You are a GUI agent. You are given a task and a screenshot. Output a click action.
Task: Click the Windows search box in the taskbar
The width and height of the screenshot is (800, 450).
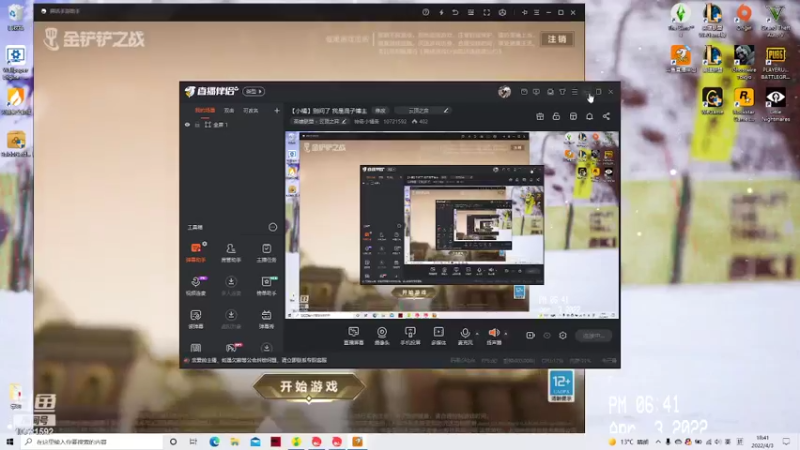(x=92, y=442)
